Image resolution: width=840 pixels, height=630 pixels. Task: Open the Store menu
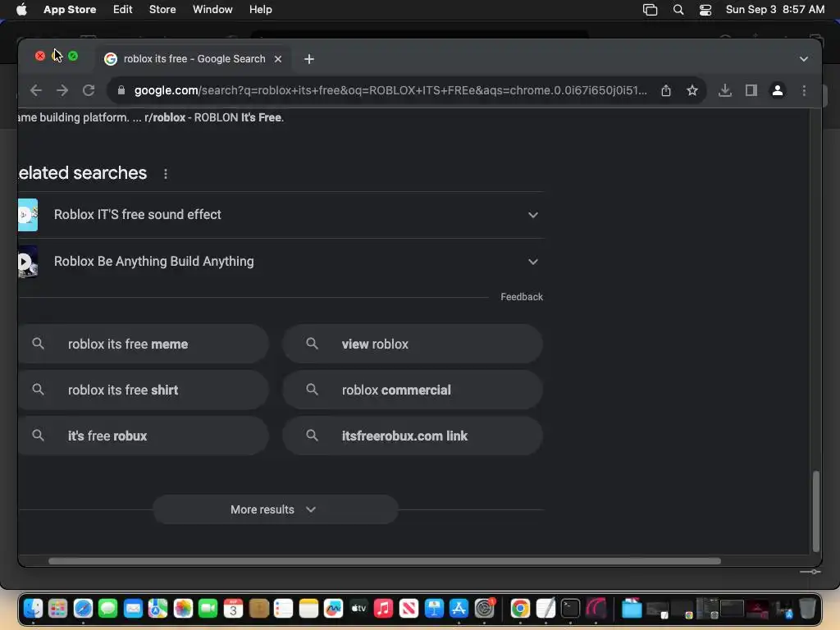pyautogui.click(x=162, y=10)
